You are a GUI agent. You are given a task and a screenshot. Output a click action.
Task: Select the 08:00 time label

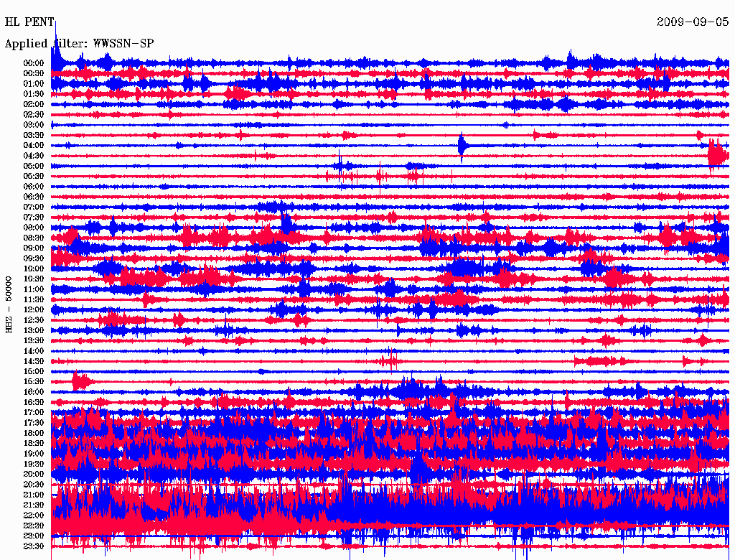(x=33, y=228)
